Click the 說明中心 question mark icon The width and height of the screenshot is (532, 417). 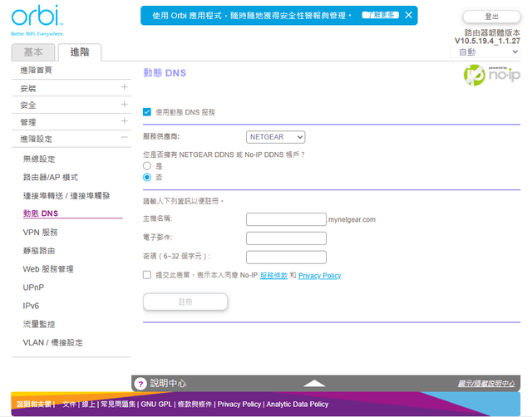coord(140,384)
